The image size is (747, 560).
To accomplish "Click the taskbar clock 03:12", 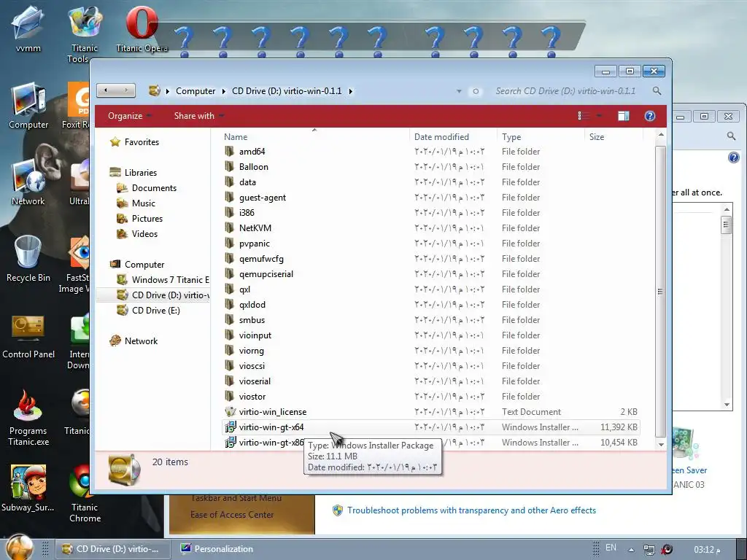I will pyautogui.click(x=707, y=550).
